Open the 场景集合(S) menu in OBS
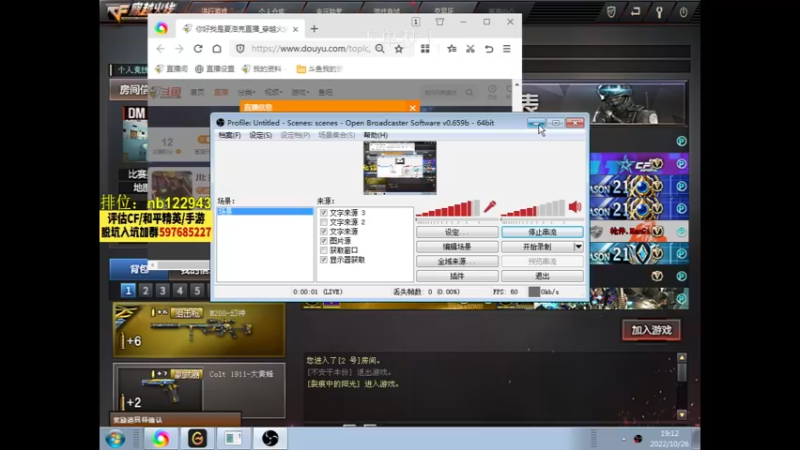 point(336,135)
